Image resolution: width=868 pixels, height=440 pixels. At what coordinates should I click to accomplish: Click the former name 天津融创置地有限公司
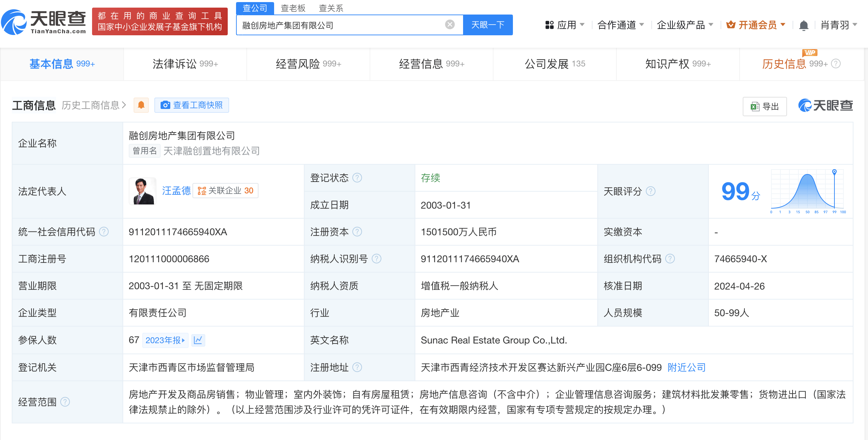coord(211,151)
